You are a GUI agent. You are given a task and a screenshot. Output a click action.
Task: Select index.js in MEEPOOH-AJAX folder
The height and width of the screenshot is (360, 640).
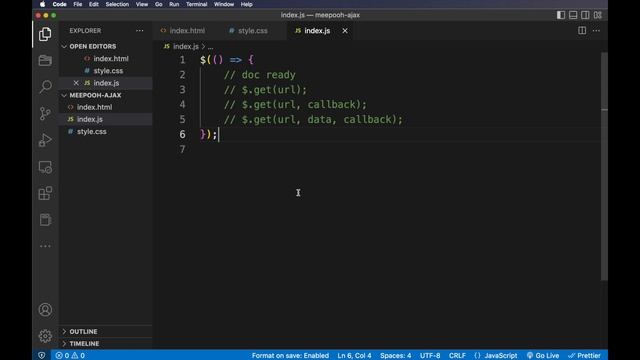click(x=106, y=119)
